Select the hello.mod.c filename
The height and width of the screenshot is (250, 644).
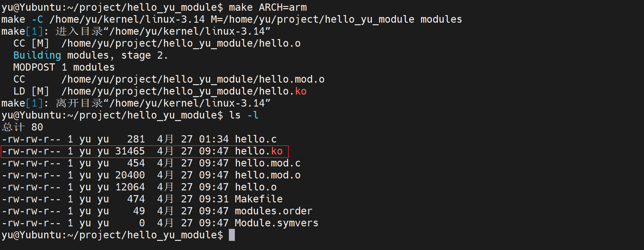(x=268, y=163)
